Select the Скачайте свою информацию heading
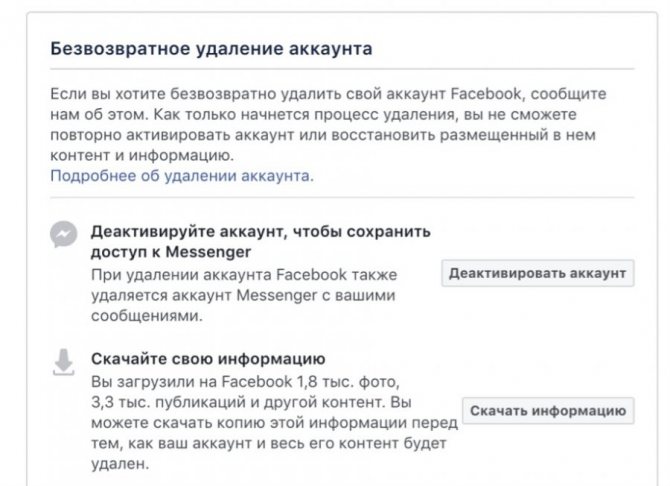The width and height of the screenshot is (670, 486). [208, 359]
